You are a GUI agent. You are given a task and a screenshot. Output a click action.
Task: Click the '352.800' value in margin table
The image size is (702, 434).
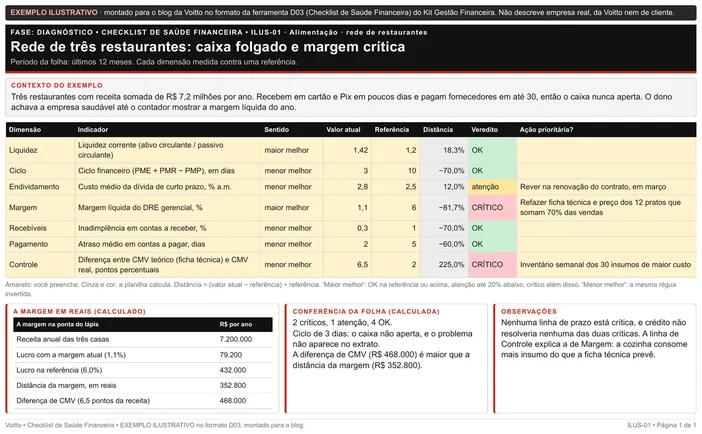click(x=233, y=385)
